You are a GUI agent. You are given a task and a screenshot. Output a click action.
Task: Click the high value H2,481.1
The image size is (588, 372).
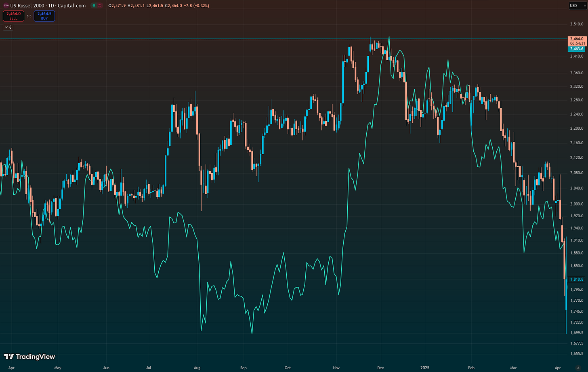tap(136, 6)
